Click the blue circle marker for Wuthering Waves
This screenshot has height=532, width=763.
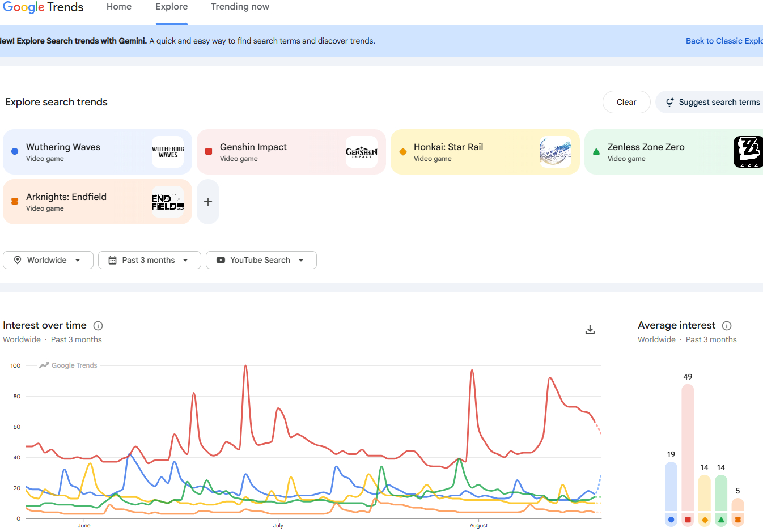click(x=15, y=151)
